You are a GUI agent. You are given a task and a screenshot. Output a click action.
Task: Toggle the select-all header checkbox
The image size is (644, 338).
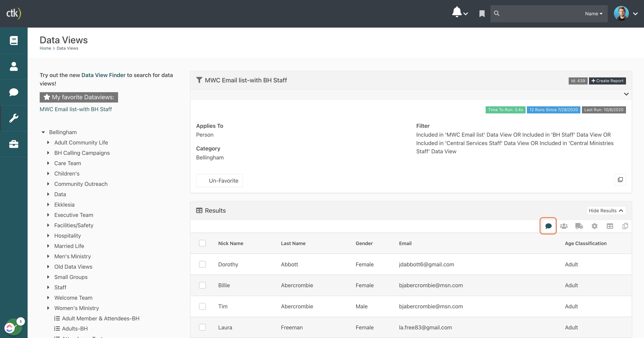click(202, 243)
